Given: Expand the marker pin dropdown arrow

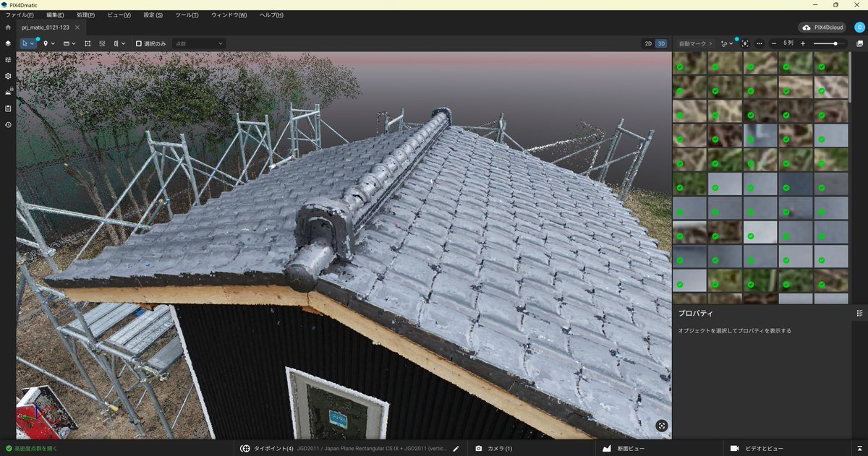Looking at the screenshot, I should pos(53,43).
